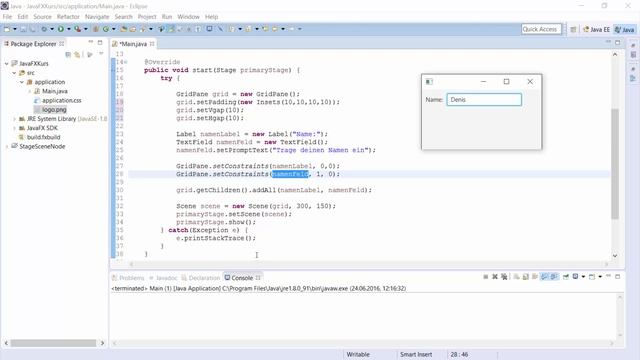Switch to the Javadoc tab
Image resolution: width=640 pixels, height=360 pixels.
pyautogui.click(x=163, y=278)
